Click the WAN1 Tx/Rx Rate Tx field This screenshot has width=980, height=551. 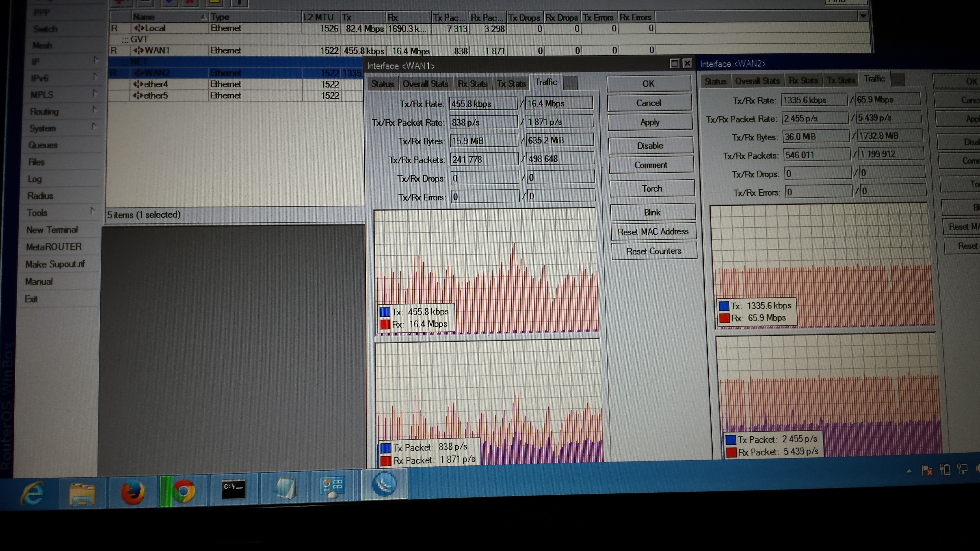483,104
